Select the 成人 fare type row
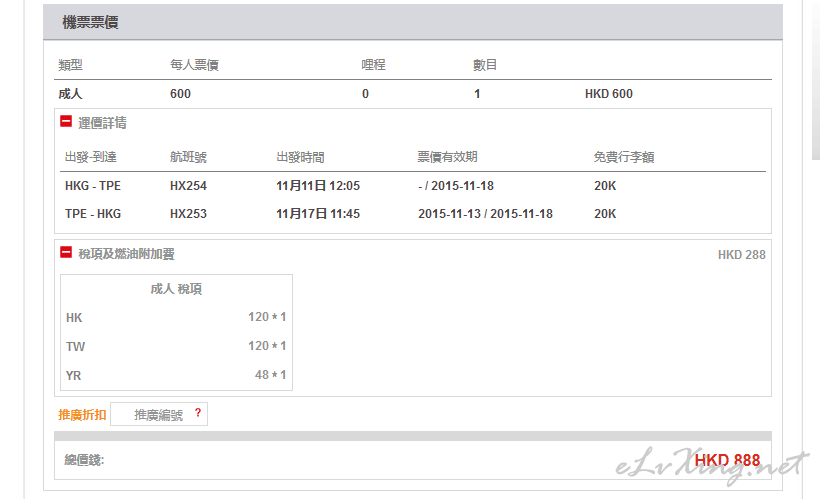The image size is (820, 499). [x=413, y=94]
